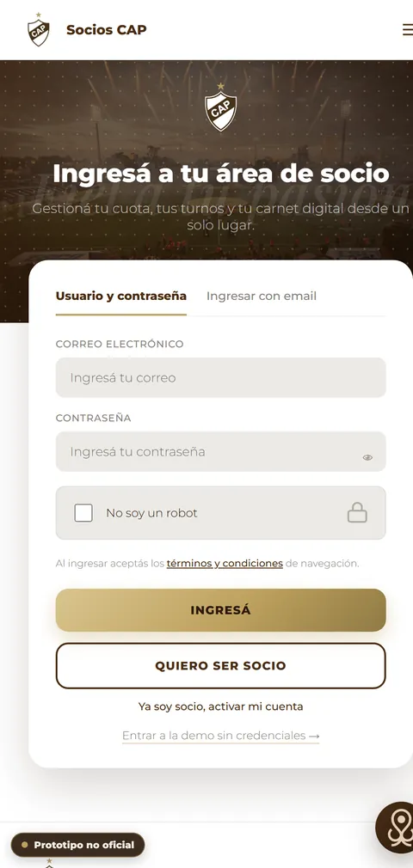
Task: Toggle password visibility eye icon
Action: pos(367,458)
